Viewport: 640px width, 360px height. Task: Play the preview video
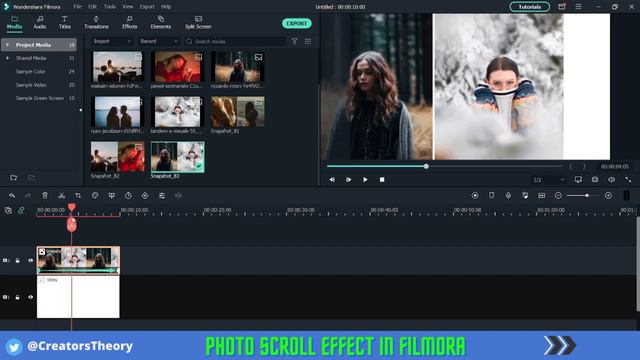tap(365, 180)
